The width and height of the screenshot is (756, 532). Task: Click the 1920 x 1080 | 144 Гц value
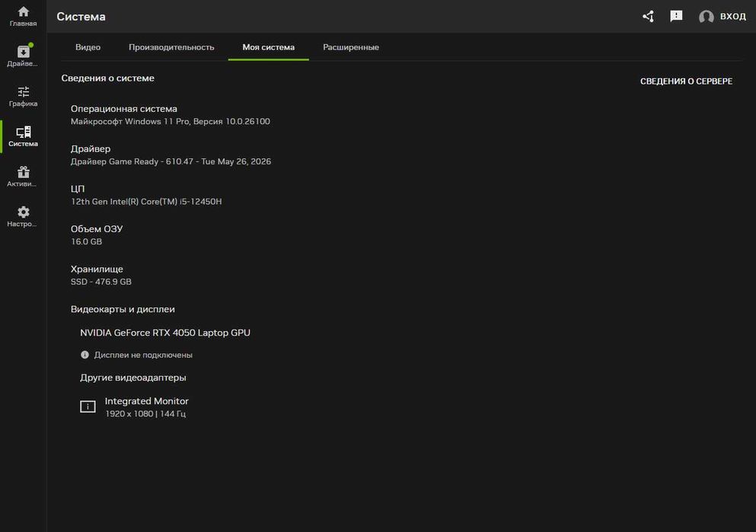pyautogui.click(x=145, y=414)
